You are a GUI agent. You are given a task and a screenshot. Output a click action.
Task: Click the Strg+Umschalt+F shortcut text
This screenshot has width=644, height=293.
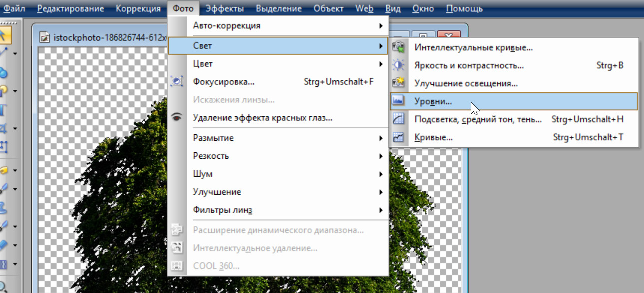coord(338,81)
